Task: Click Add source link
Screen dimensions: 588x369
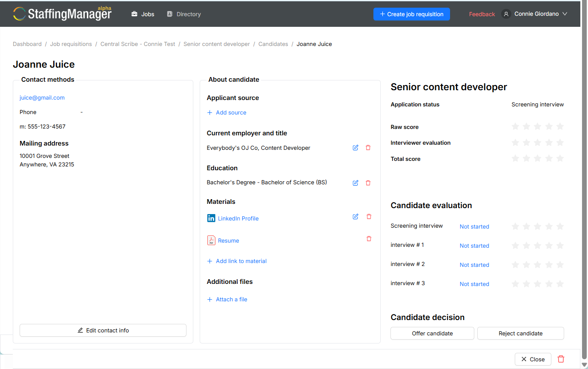Action: pos(227,112)
